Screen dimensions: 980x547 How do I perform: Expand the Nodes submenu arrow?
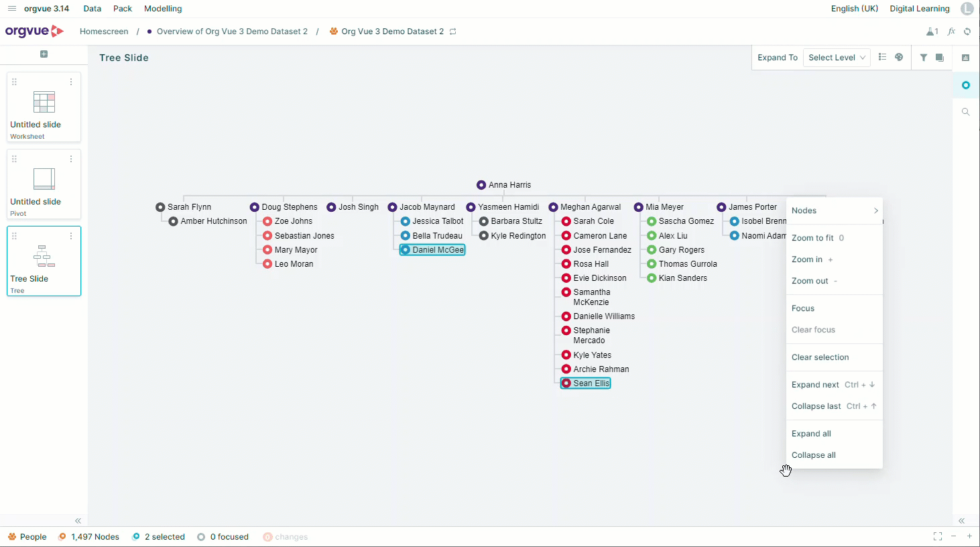(x=875, y=210)
